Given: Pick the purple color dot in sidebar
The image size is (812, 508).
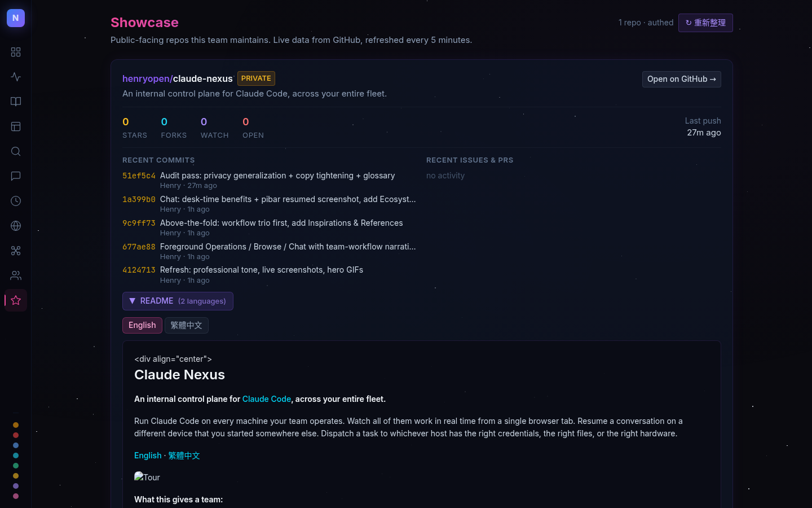Looking at the screenshot, I should coord(16,486).
